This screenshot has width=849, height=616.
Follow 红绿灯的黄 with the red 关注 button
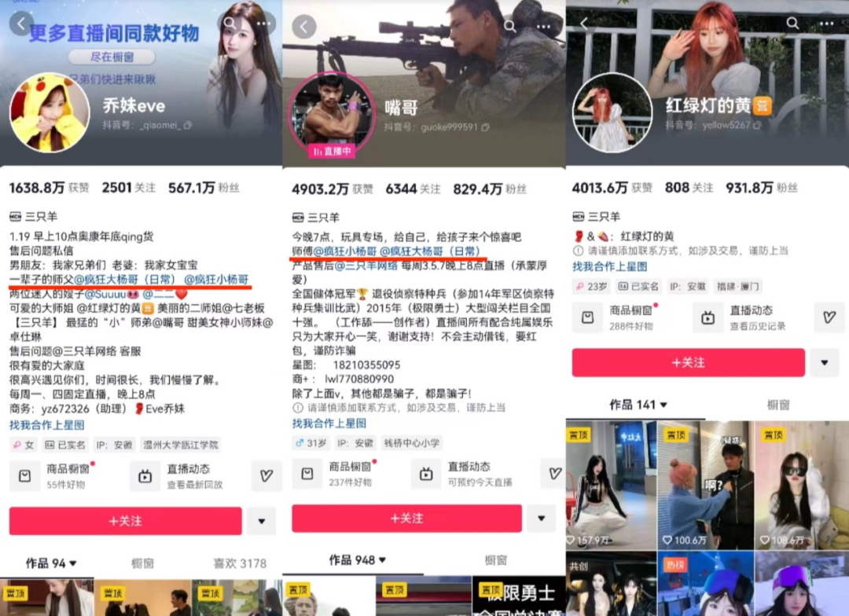(x=688, y=363)
